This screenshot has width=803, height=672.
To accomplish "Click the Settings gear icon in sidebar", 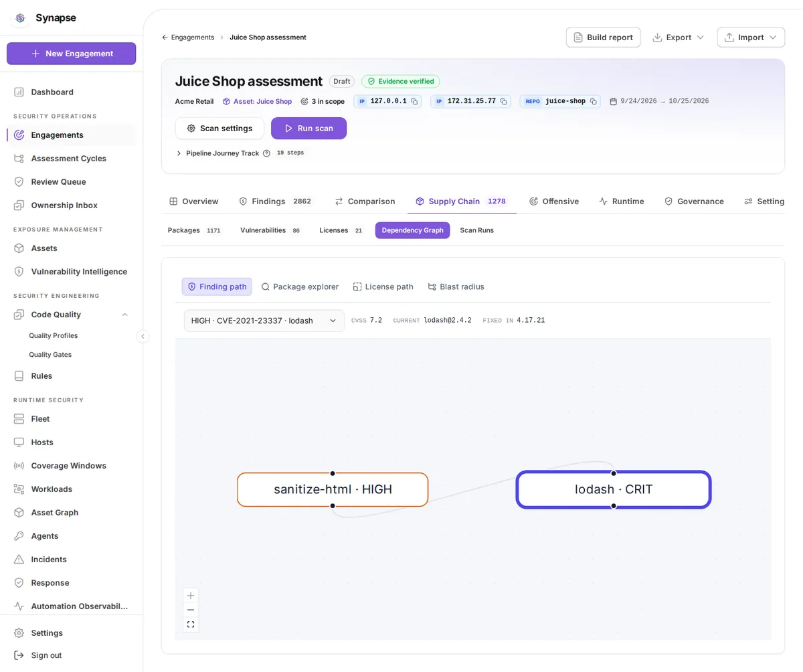I will 19,633.
